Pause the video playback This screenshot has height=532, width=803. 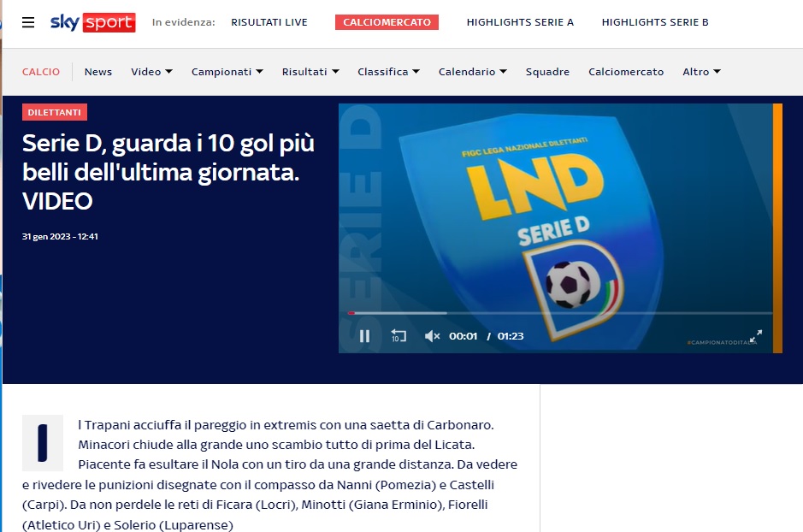[x=364, y=336]
